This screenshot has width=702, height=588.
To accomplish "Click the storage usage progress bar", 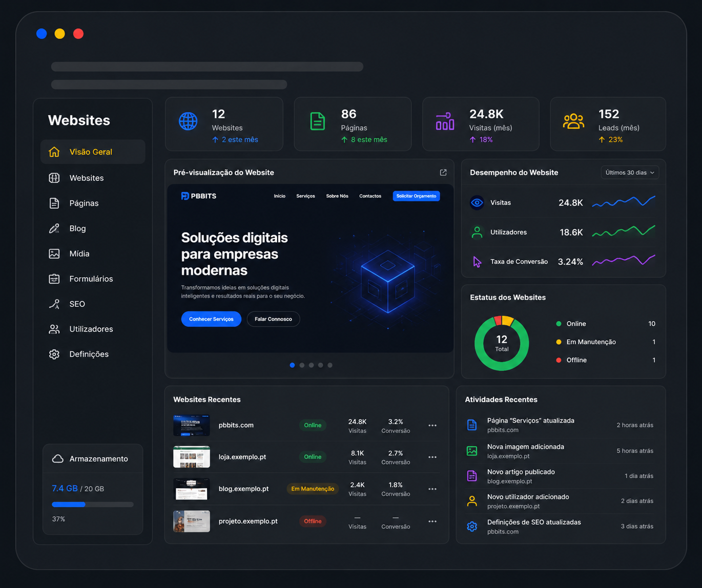I will tap(93, 505).
